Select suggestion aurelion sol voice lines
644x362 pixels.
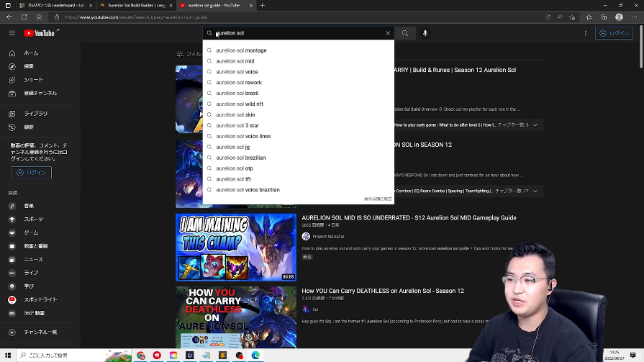[298, 136]
